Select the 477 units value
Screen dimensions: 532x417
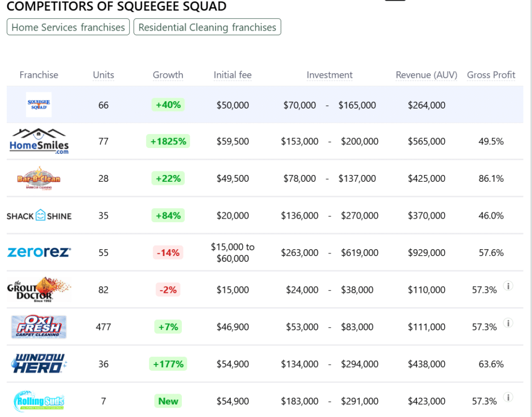click(x=103, y=327)
